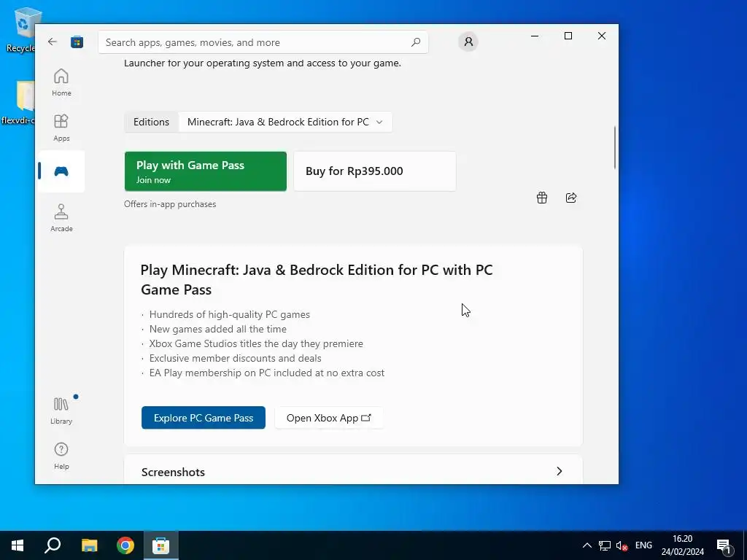Click the gift icon to buy as gift
Viewport: 747px width, 560px height.
pos(542,198)
